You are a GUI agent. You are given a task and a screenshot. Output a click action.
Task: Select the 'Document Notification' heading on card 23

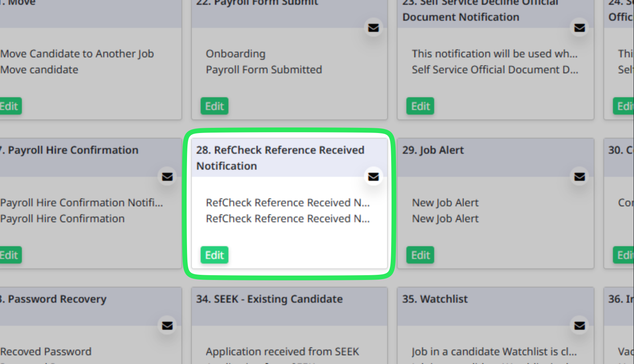coord(461,17)
